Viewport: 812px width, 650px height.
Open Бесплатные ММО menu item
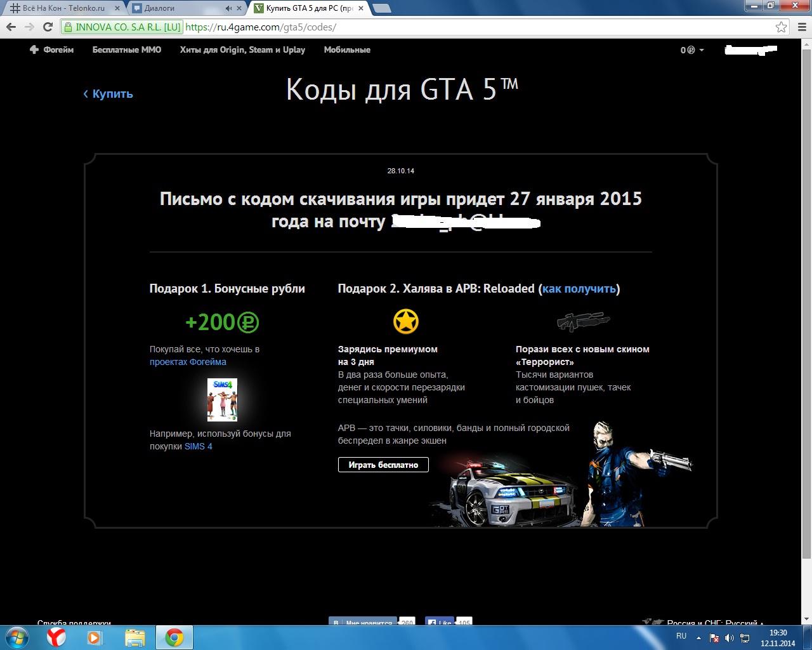[x=127, y=50]
